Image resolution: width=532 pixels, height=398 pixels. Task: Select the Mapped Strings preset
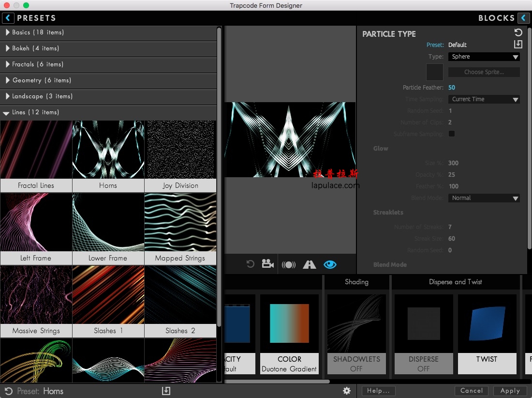click(x=180, y=229)
